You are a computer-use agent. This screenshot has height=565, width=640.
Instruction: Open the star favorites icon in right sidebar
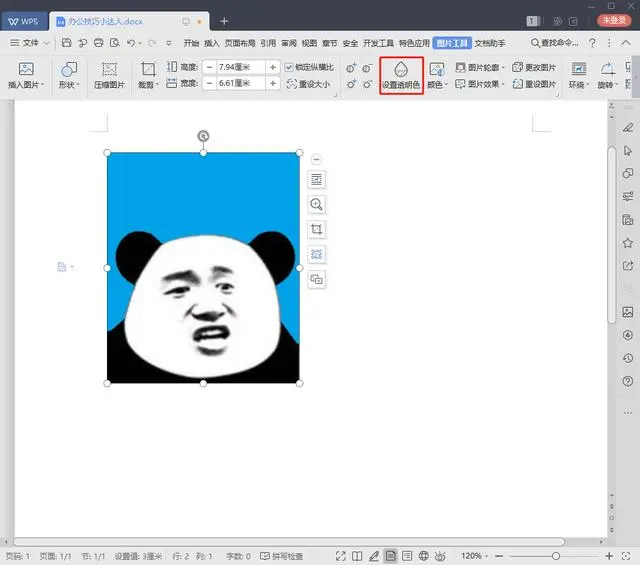point(628,243)
